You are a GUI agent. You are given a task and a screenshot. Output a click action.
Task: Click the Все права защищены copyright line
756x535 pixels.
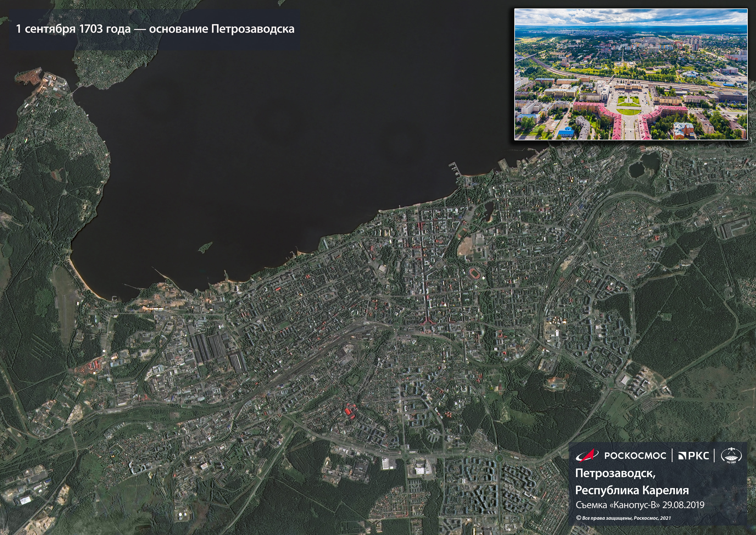[623, 518]
